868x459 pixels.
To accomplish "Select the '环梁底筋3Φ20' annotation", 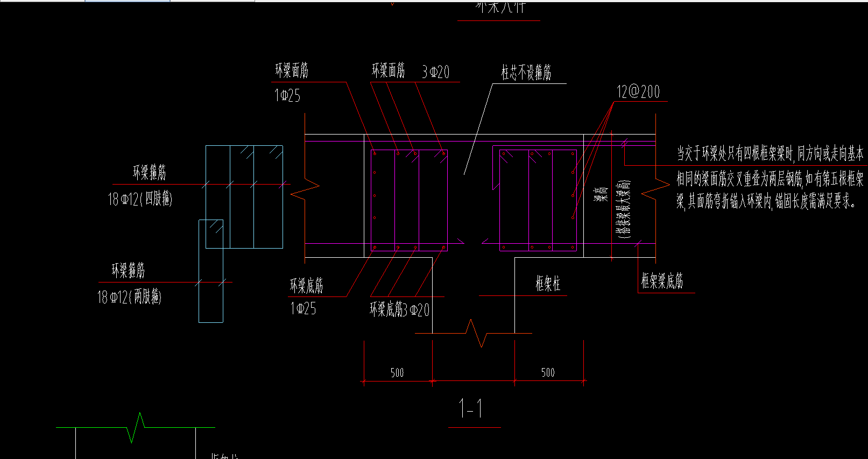I will (399, 309).
